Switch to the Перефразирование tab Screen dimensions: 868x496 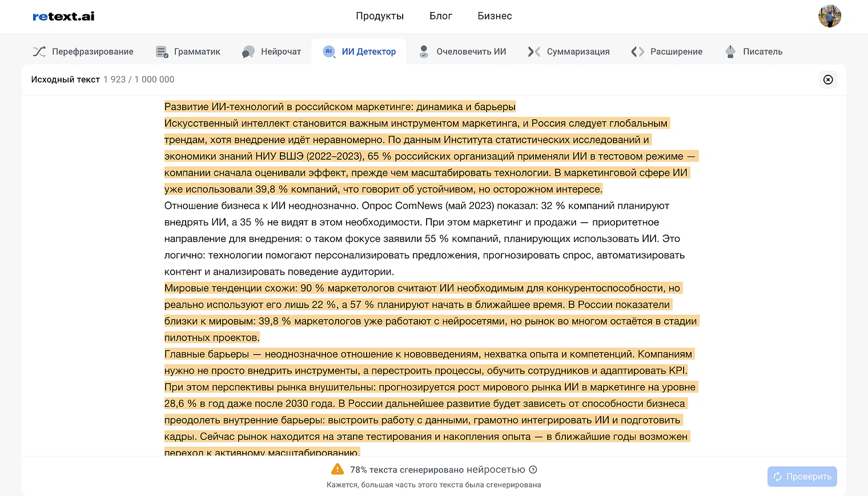click(83, 51)
